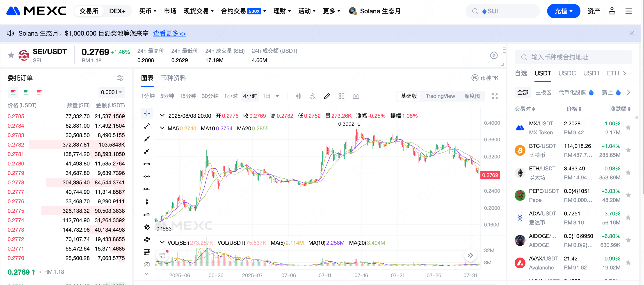Viewport: 644px width, 285px height.
Task: Open the indicators fx menu
Action: (313, 96)
